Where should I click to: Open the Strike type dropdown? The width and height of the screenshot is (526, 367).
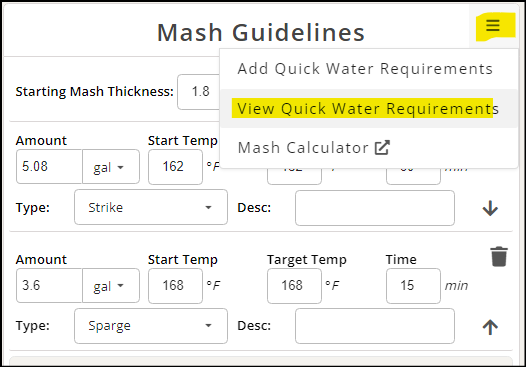tap(151, 207)
